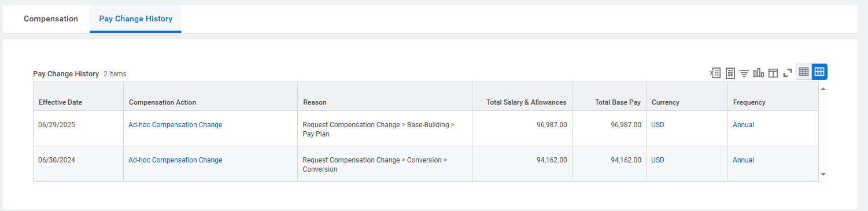Select the Pay Change History tab
The width and height of the screenshot is (868, 211).
(x=136, y=18)
